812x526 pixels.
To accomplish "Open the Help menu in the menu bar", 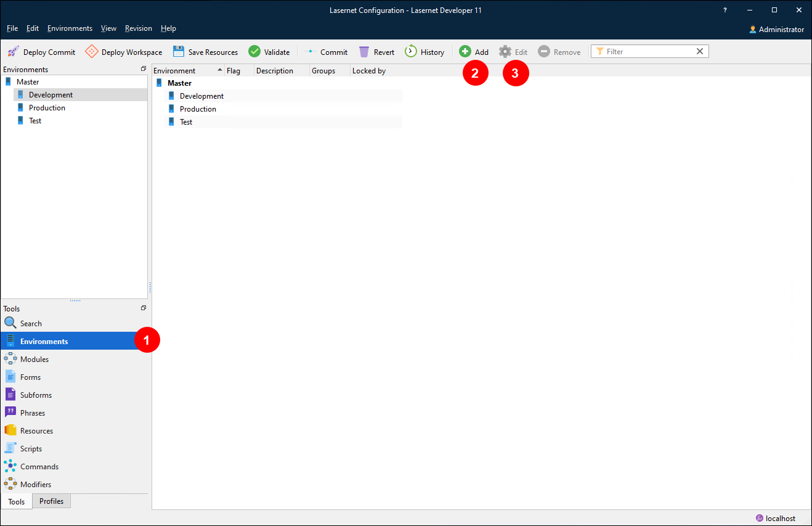I will (168, 28).
